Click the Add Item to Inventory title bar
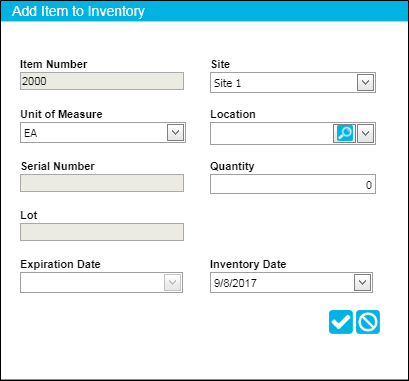This screenshot has width=409, height=381. [204, 11]
